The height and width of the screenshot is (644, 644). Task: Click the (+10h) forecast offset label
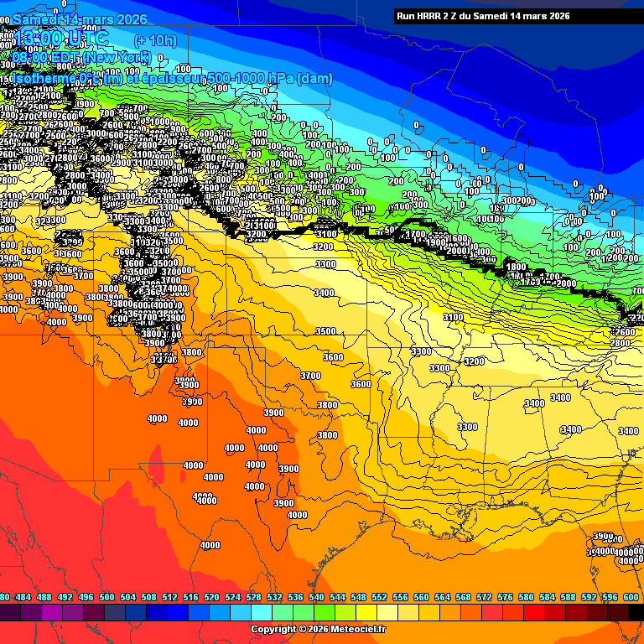pyautogui.click(x=156, y=39)
